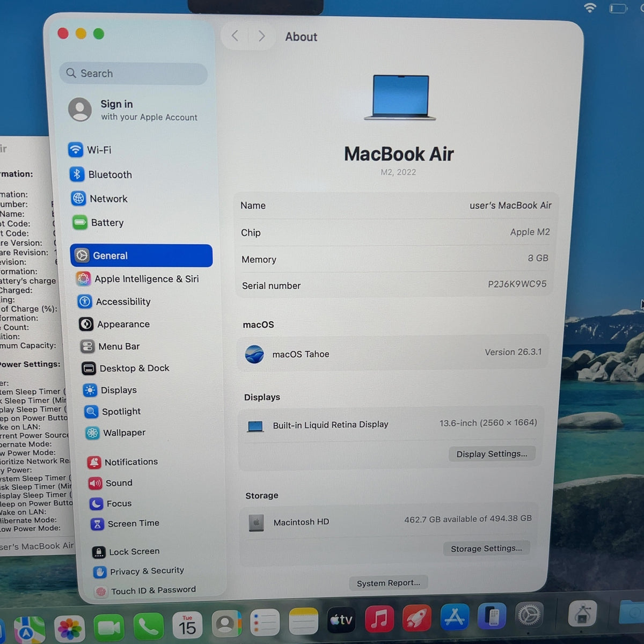The width and height of the screenshot is (644, 644).
Task: Launch Music from the Dock
Action: (379, 619)
